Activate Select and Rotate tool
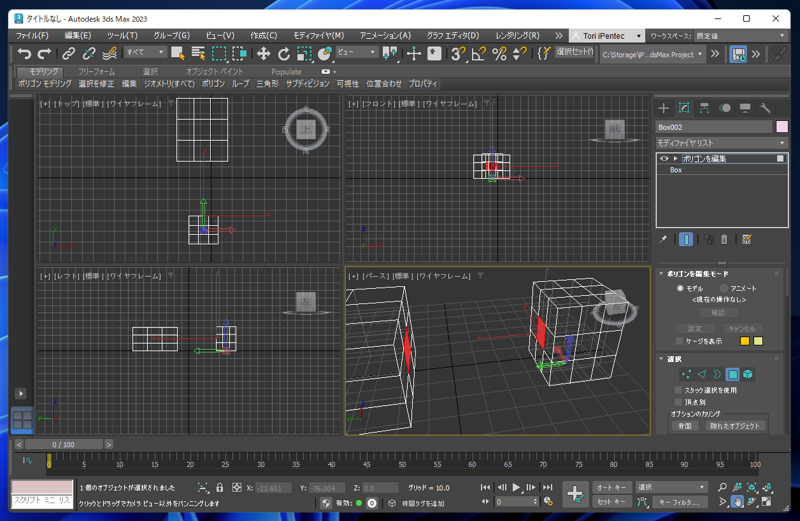Screen dimensions: 800x521 click(284, 54)
